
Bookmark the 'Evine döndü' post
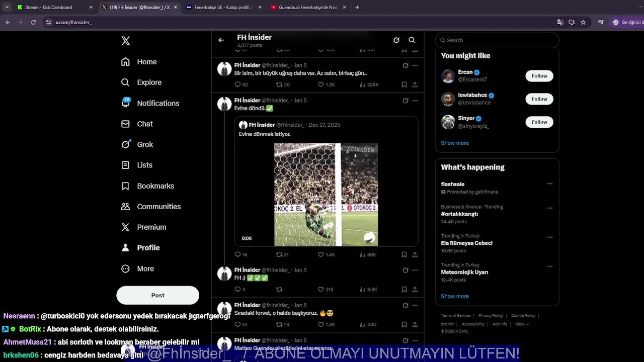click(404, 255)
